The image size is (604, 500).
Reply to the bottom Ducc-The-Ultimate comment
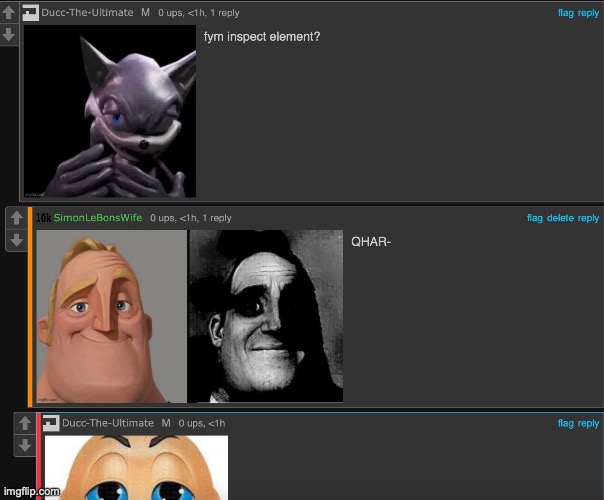(x=588, y=424)
